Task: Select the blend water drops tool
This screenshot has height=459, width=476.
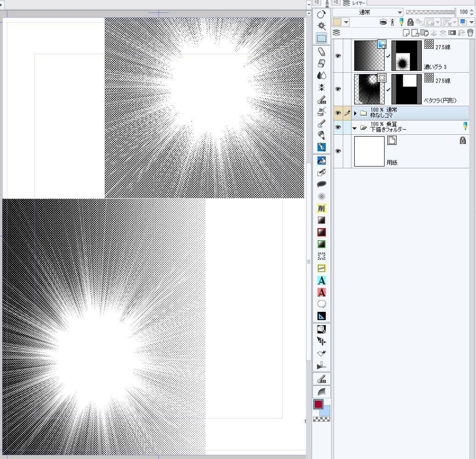Action: point(321,75)
